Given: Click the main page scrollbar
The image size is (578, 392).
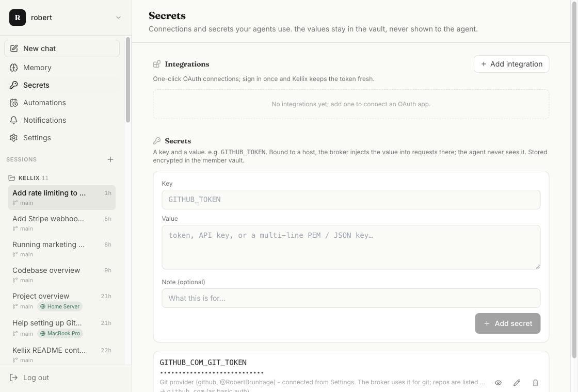Looking at the screenshot, I should click(574, 179).
